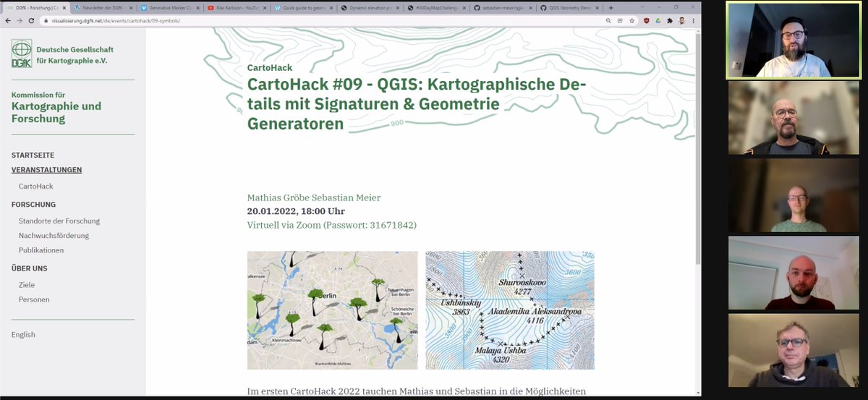Close the QGIS Geometry Generator tab
The width and height of the screenshot is (868, 400).
(598, 7)
